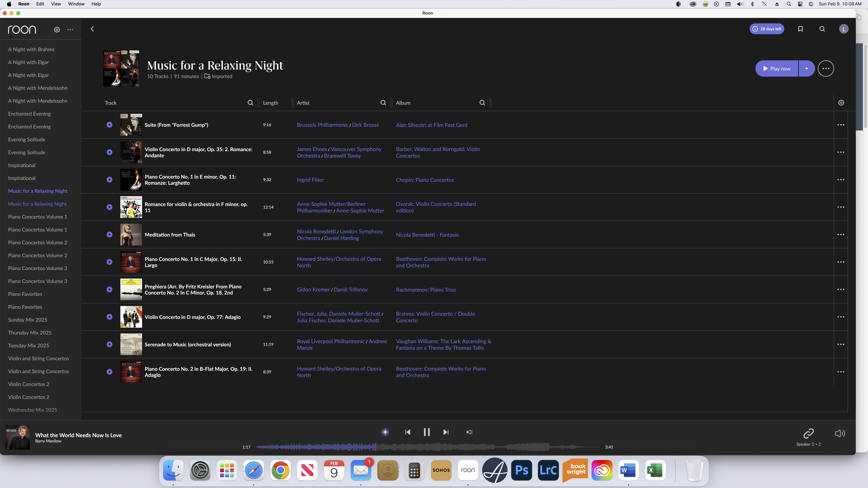The width and height of the screenshot is (868, 488).
Task: Open bookmarks icon in top bar
Action: (800, 29)
